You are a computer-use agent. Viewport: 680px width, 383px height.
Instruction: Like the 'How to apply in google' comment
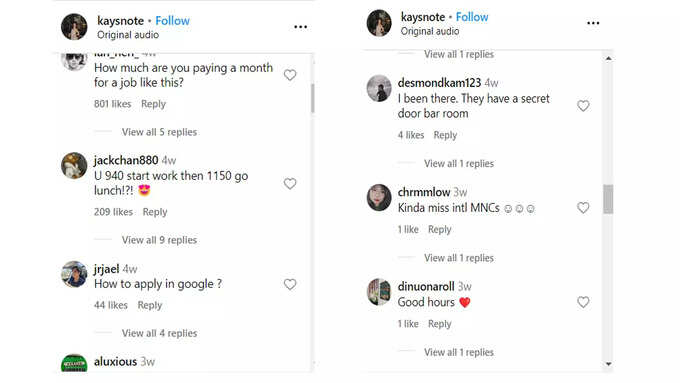click(290, 284)
